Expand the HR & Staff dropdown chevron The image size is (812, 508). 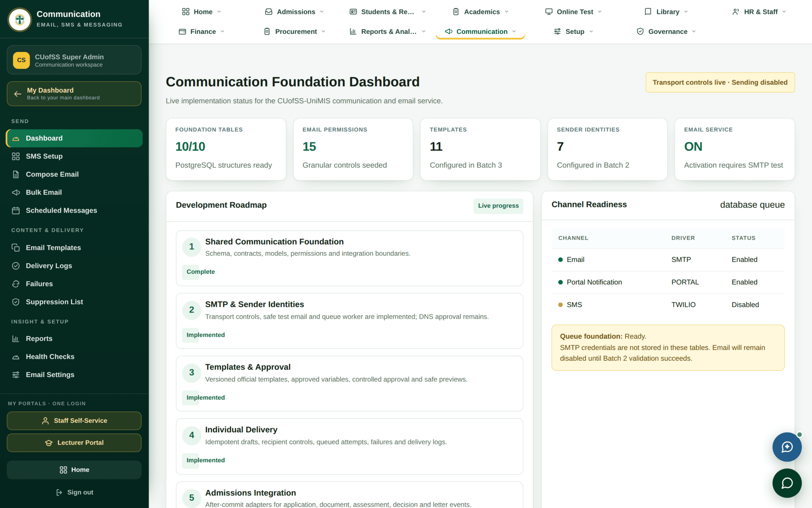pyautogui.click(x=784, y=12)
